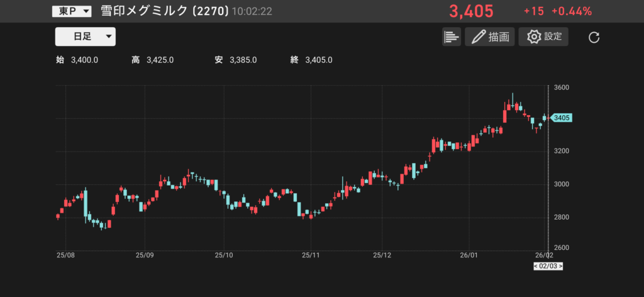Click the 設定 label
This screenshot has width=644, height=297.
(x=553, y=36)
